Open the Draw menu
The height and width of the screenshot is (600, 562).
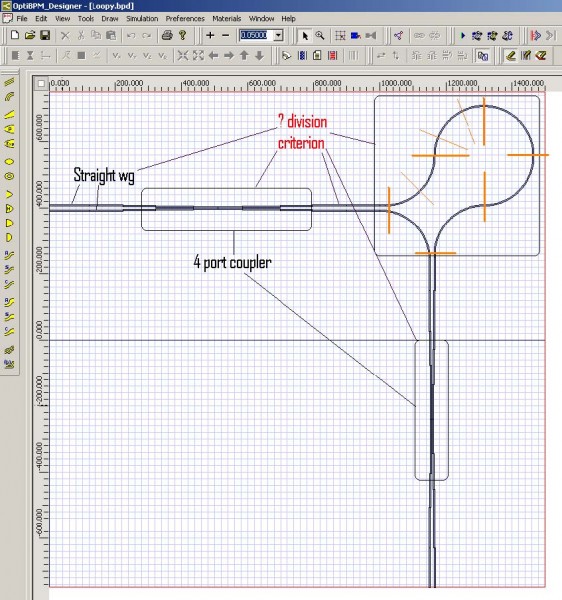(109, 18)
